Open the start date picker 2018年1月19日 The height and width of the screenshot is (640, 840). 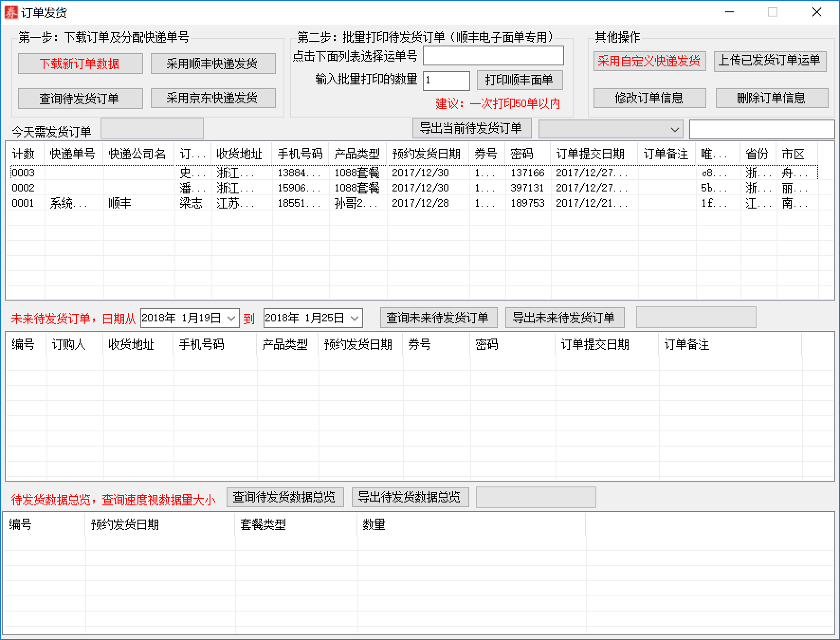189,318
